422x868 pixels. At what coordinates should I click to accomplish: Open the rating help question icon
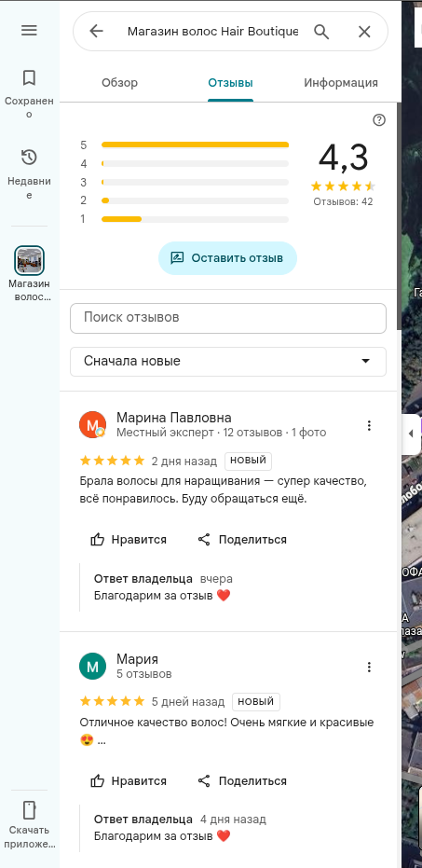pos(379,120)
